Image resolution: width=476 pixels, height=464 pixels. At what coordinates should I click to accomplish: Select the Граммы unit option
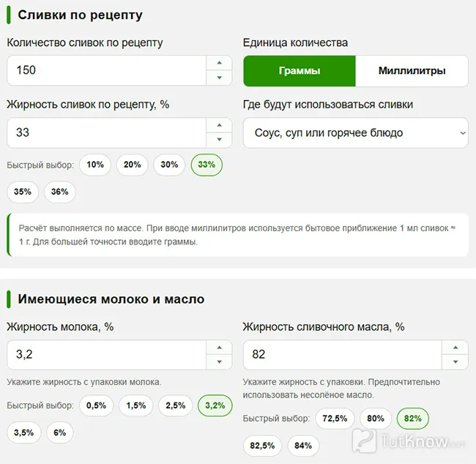pyautogui.click(x=300, y=71)
